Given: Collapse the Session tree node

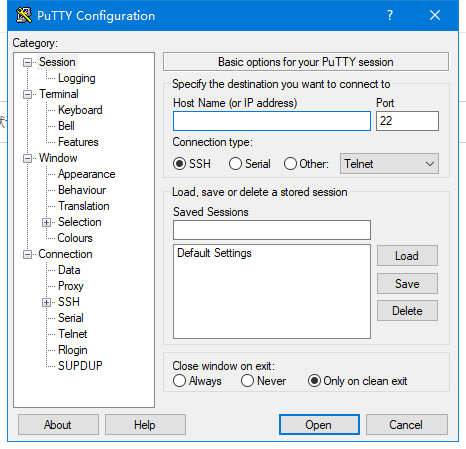Looking at the screenshot, I should pos(27,62).
